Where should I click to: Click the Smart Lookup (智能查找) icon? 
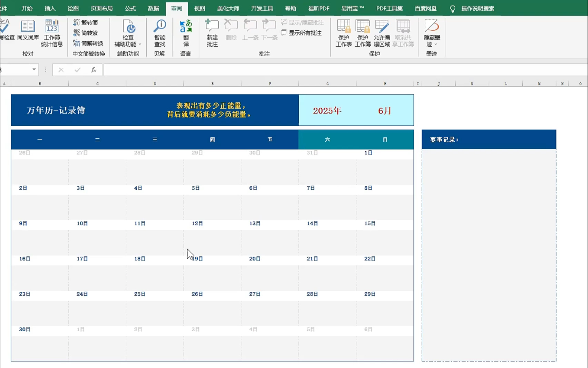point(160,26)
